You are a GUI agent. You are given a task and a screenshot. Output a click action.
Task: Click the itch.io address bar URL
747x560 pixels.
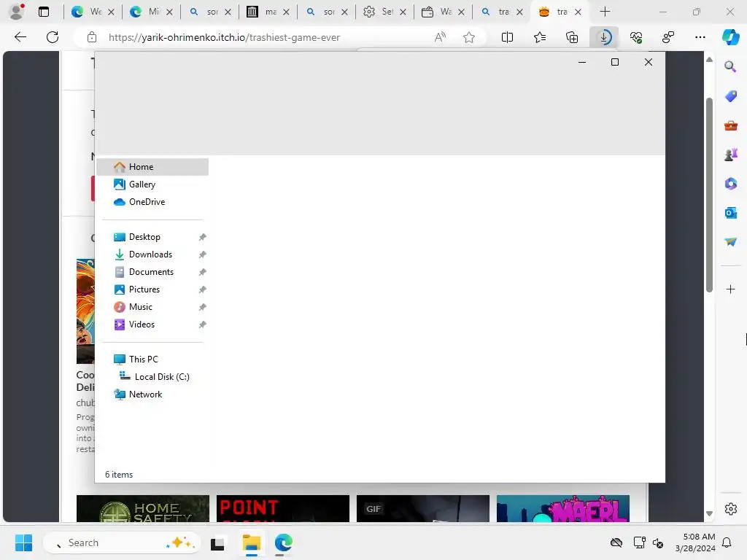click(225, 37)
